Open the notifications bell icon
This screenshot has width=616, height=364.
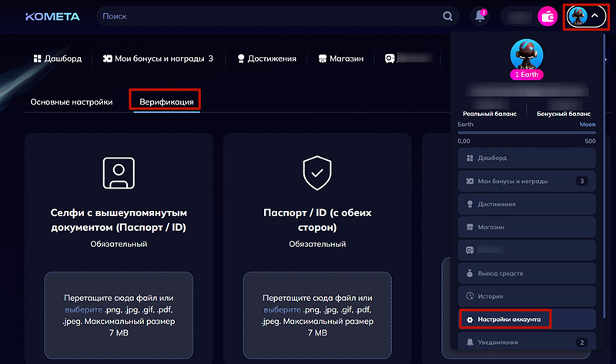point(481,16)
